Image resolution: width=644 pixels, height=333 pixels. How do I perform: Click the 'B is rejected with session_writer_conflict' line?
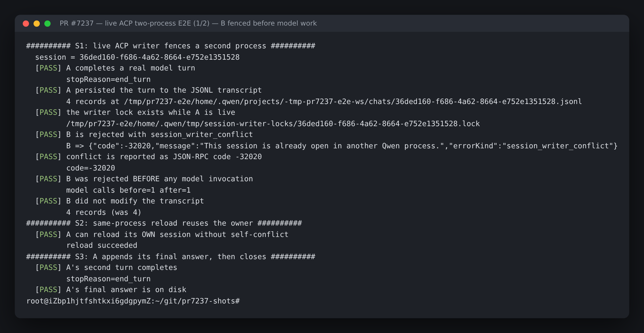[x=159, y=134]
